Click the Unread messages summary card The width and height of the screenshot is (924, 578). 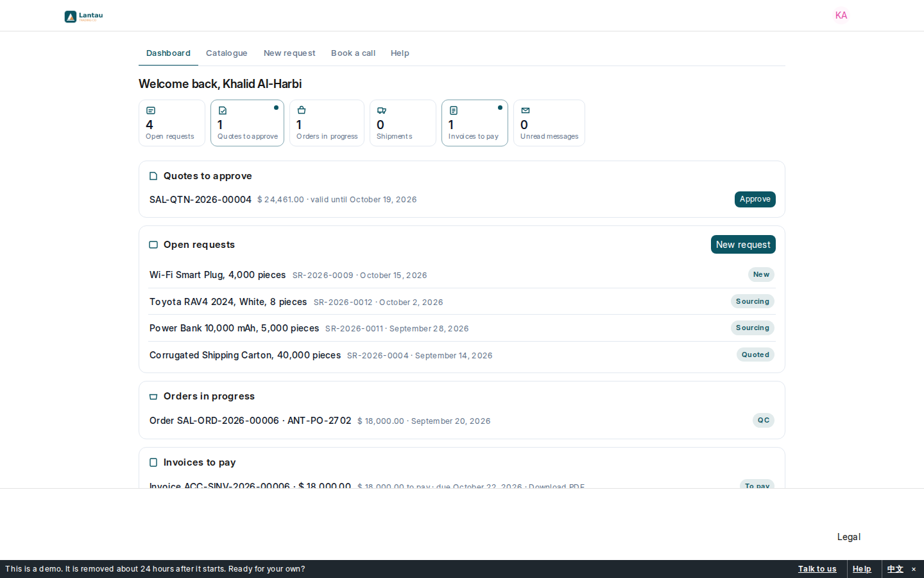click(549, 123)
